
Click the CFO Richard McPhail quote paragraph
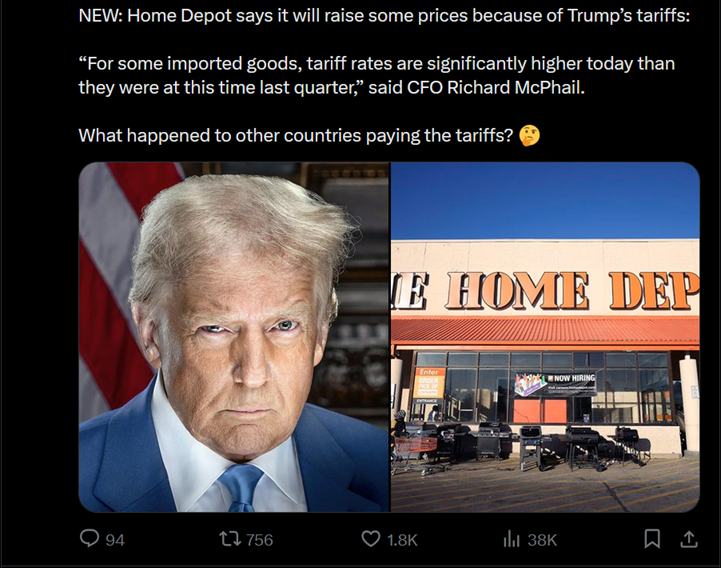pyautogui.click(x=377, y=75)
